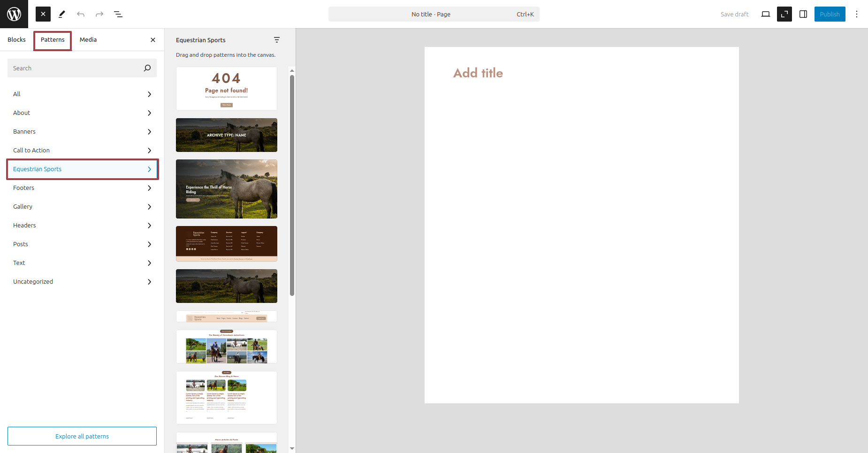Close the block inserter toggle

pos(43,14)
